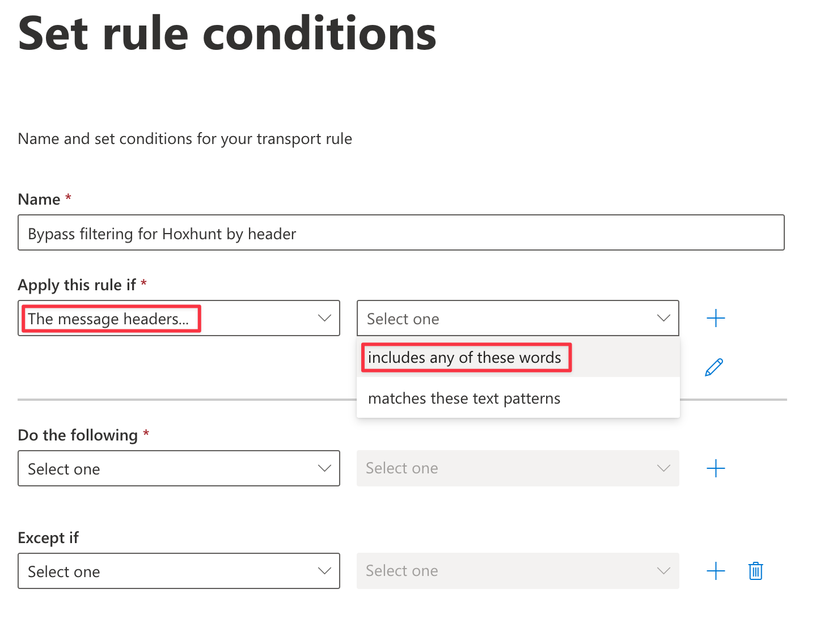Click the disabled second 'Do the following' dropdown
837x644 pixels.
pos(518,468)
